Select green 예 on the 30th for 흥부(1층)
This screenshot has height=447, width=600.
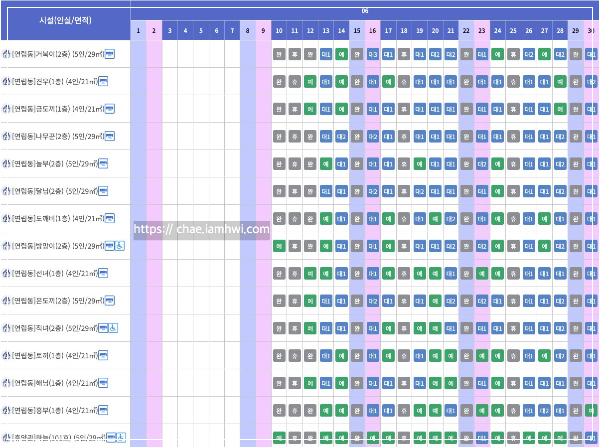point(592,411)
